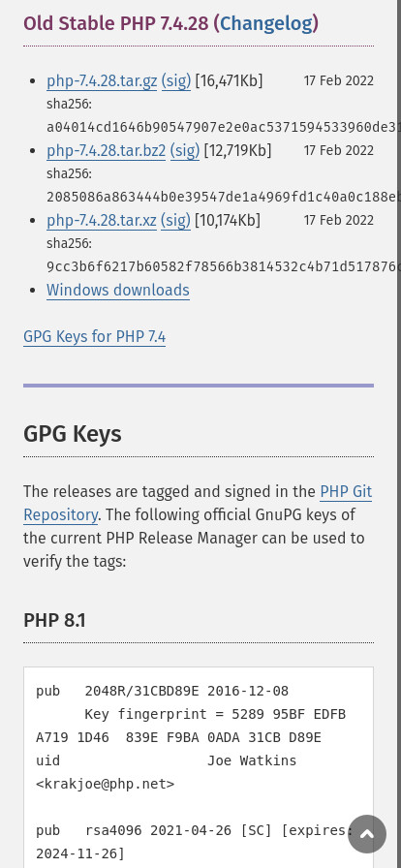Open the sig link for tar.bz2
Screen dimensions: 401x868
[x=185, y=150]
